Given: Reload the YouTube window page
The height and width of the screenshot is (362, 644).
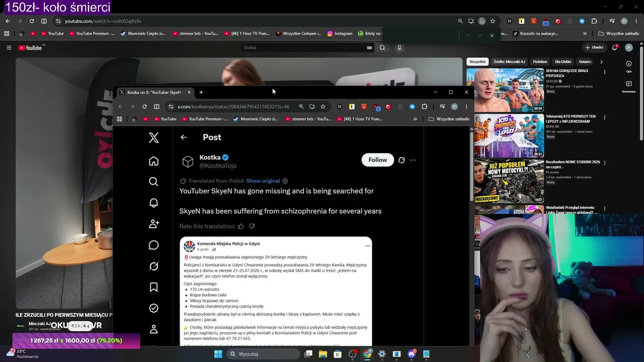Looking at the screenshot, I should click(32, 21).
